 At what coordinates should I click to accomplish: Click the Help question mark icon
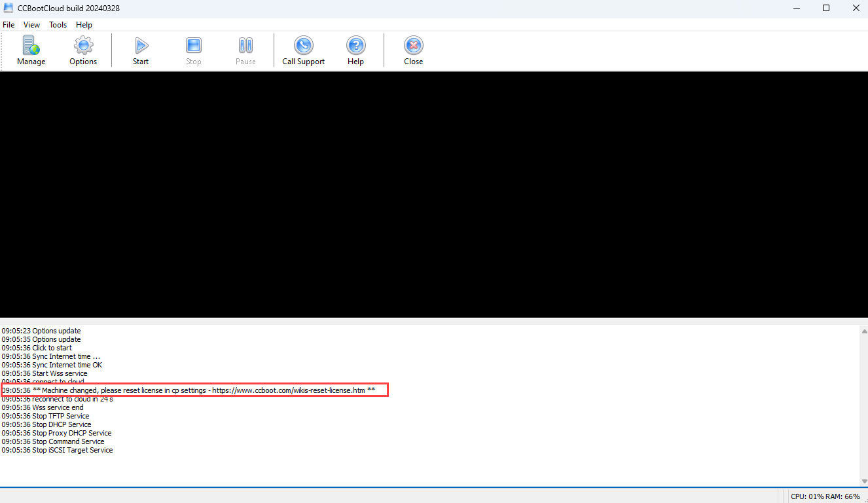(355, 46)
